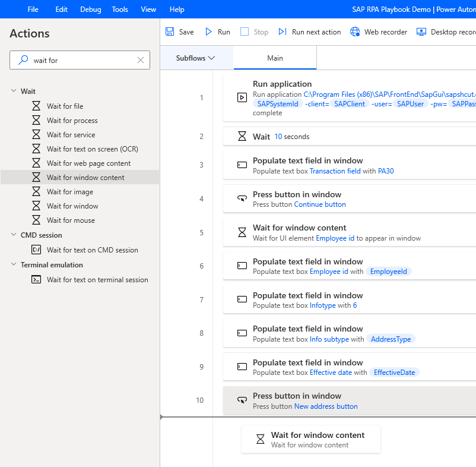Click the text field icon on step 3
Viewport: 476px width, 467px height.
242,165
